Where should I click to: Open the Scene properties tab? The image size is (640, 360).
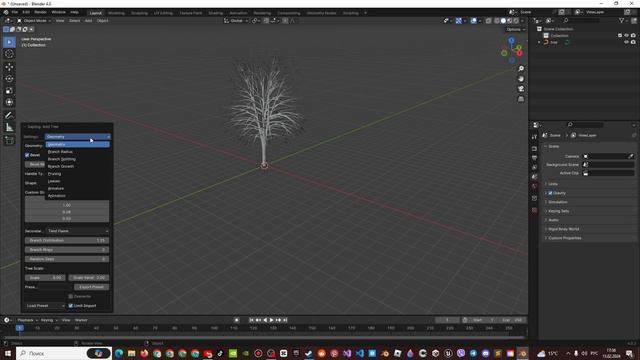tap(535, 177)
